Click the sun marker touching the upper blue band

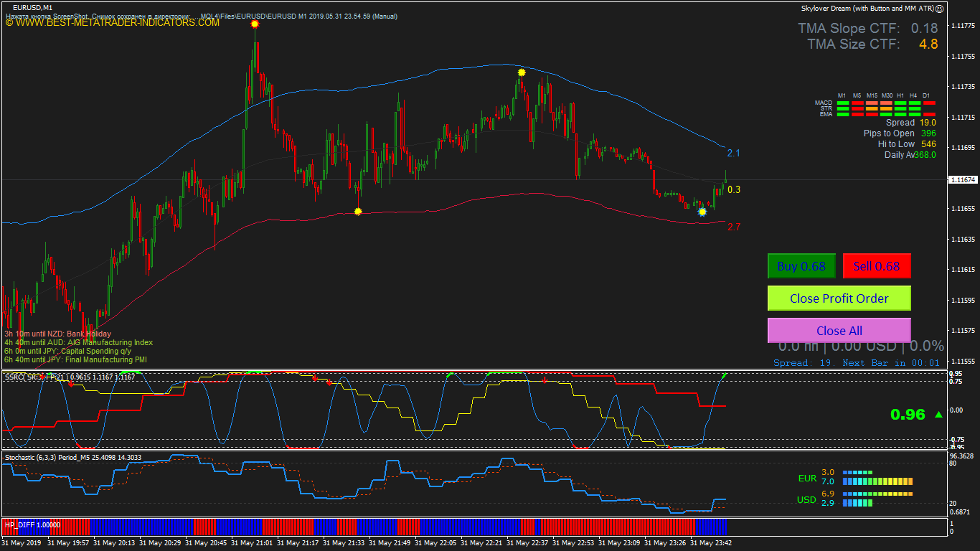[522, 72]
